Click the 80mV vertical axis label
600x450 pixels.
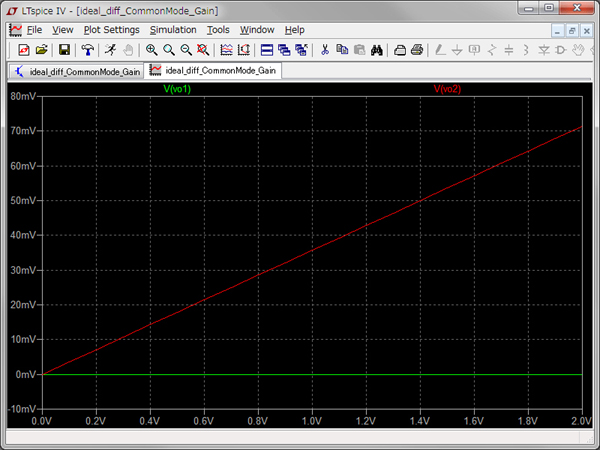pos(20,97)
